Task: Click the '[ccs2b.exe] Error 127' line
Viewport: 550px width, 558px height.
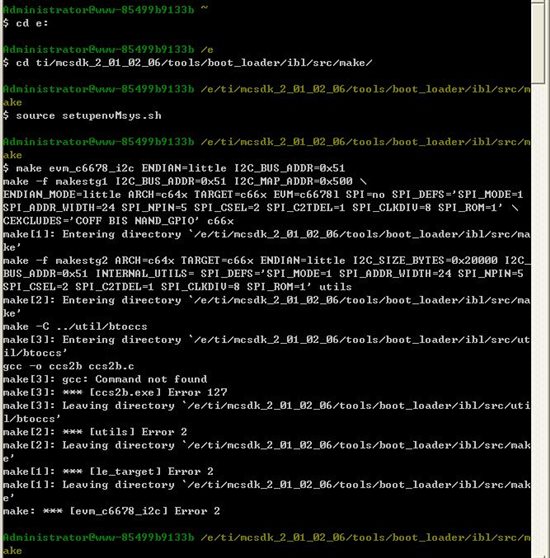Action: tap(158, 392)
